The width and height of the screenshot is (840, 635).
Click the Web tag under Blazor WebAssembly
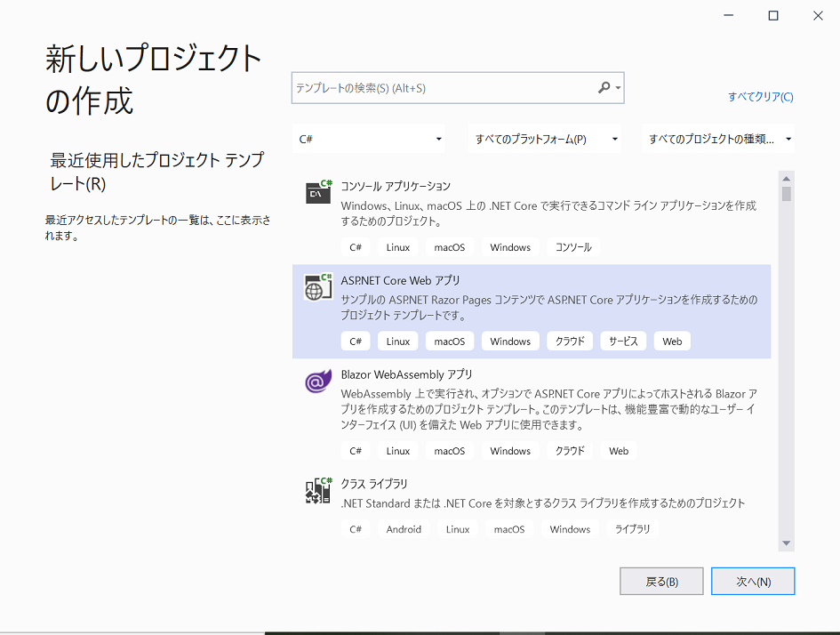click(x=618, y=451)
